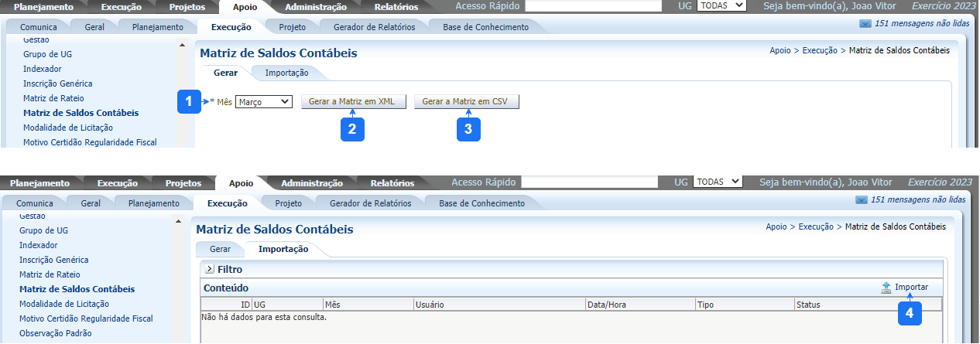The height and width of the screenshot is (344, 980).
Task: Expand the Filtro section
Action: click(x=210, y=270)
